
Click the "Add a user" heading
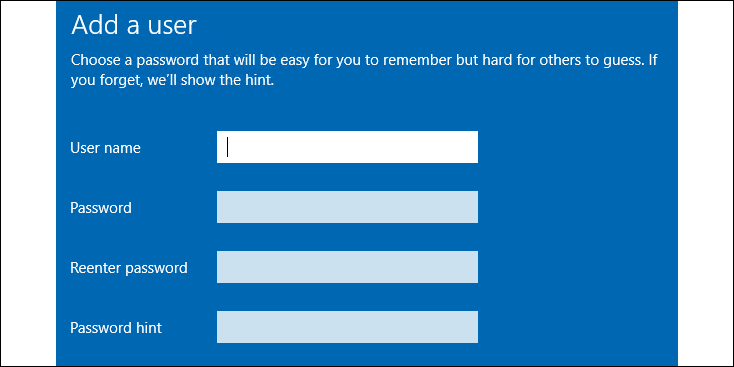[x=134, y=25]
